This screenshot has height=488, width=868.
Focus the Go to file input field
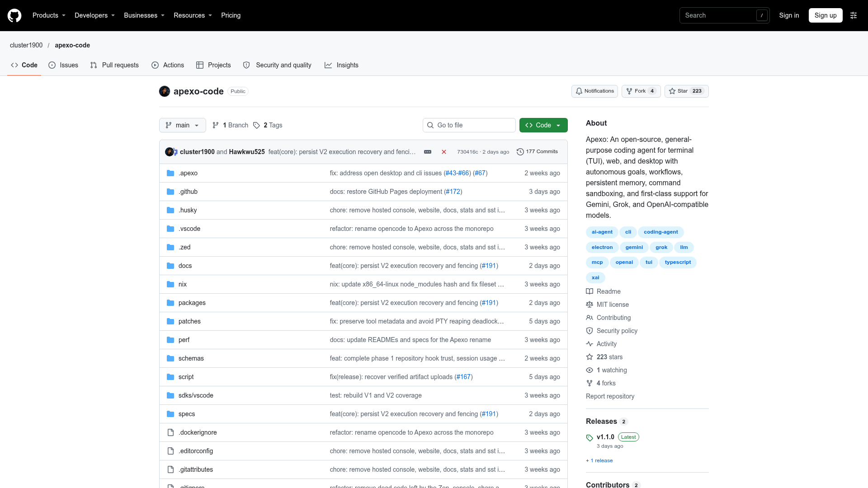[469, 125]
